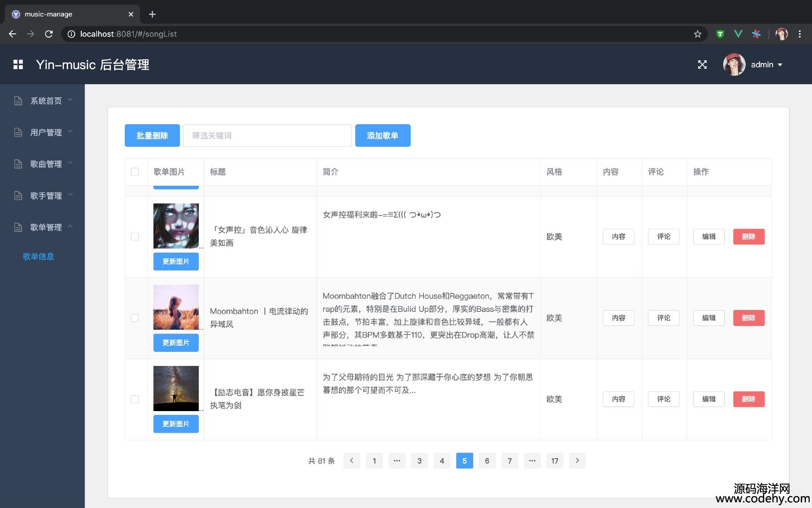Open the 歌手管理 menu label
The width and height of the screenshot is (812, 508).
pos(46,195)
